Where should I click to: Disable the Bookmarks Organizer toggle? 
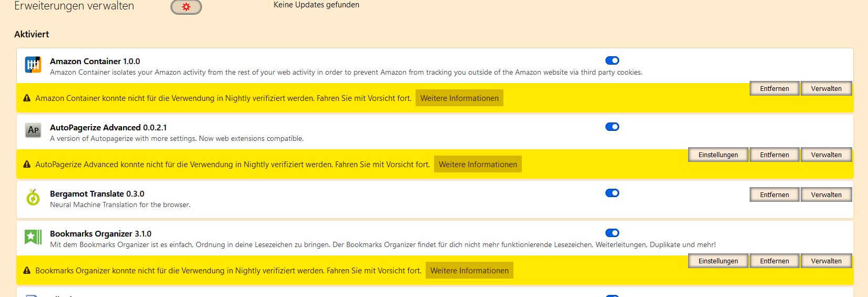click(612, 233)
